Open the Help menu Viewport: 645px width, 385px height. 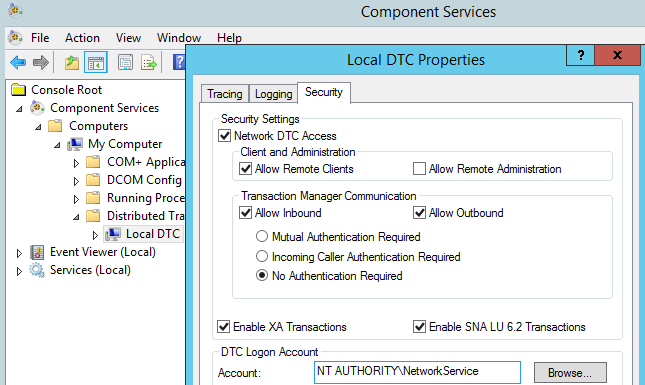pyautogui.click(x=230, y=38)
